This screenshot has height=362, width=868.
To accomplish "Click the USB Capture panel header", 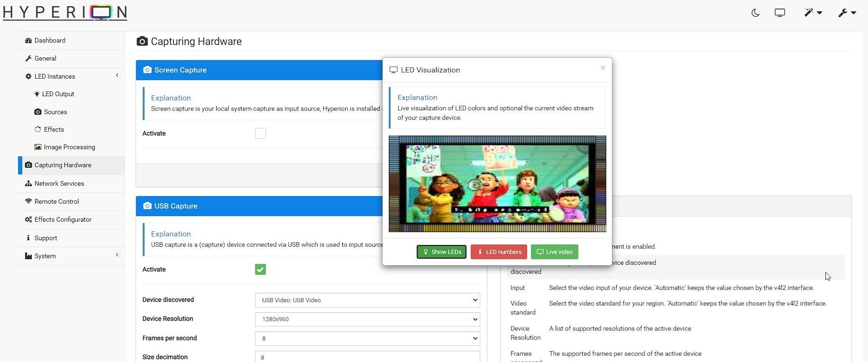I will tap(259, 206).
